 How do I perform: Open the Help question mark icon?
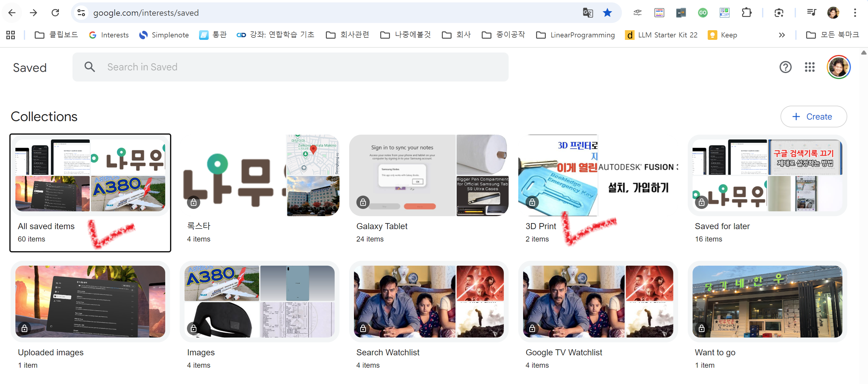point(785,67)
